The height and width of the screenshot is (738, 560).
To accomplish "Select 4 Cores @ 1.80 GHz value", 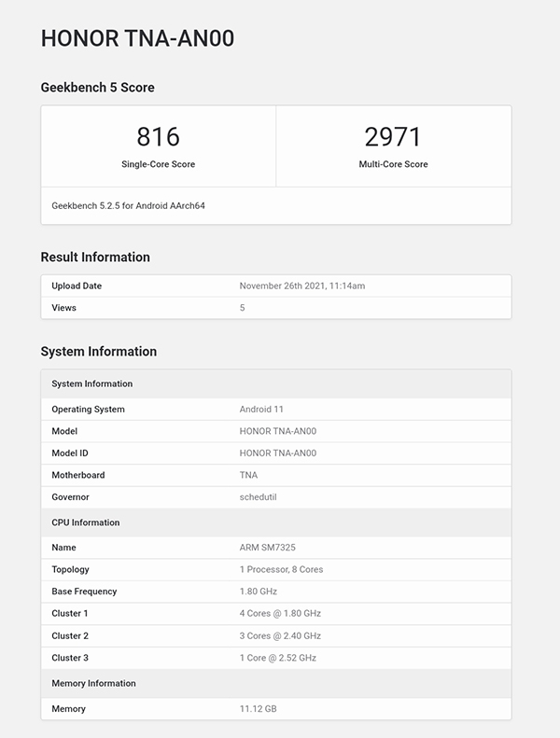I will [280, 614].
